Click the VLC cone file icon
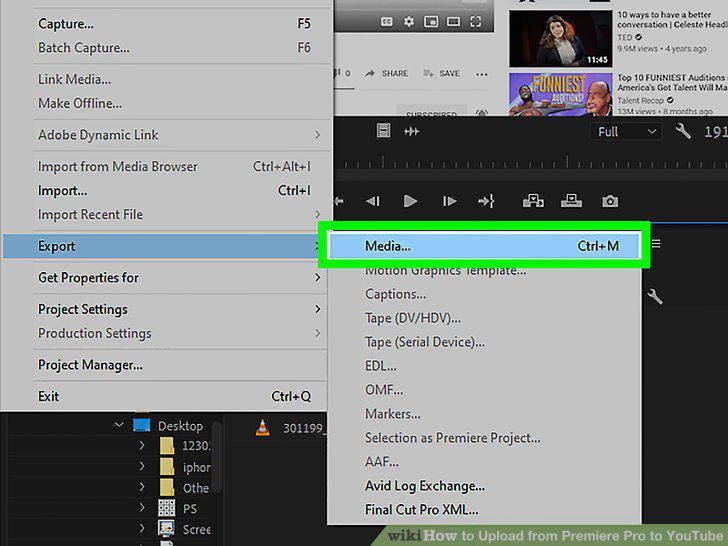Image resolution: width=728 pixels, height=546 pixels. tap(262, 428)
